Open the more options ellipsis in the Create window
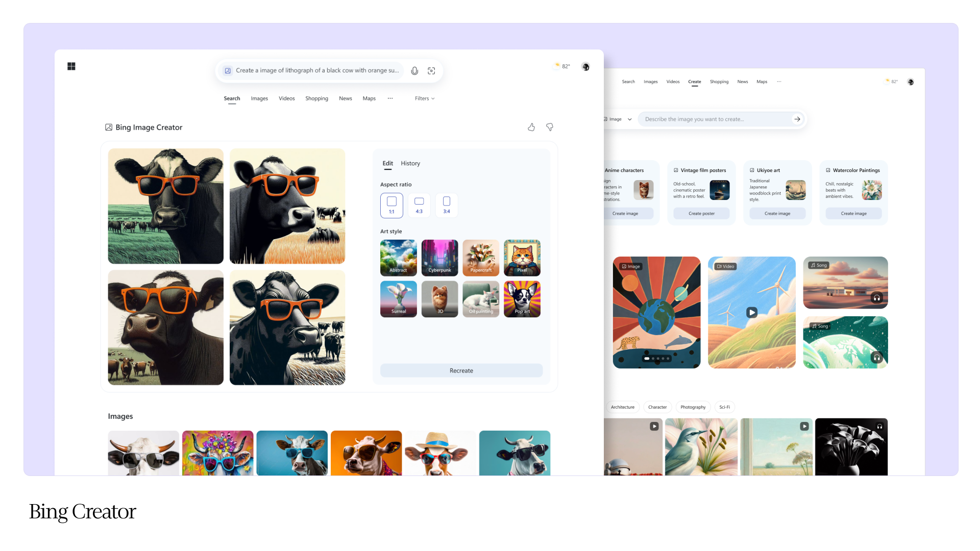Viewport: 980px width, 551px height. 779,82
